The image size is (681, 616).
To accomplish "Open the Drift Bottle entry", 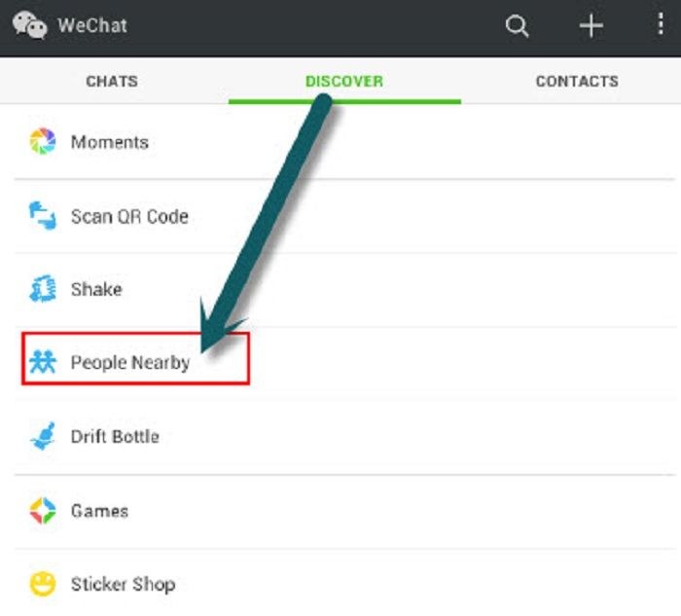I will click(344, 437).
